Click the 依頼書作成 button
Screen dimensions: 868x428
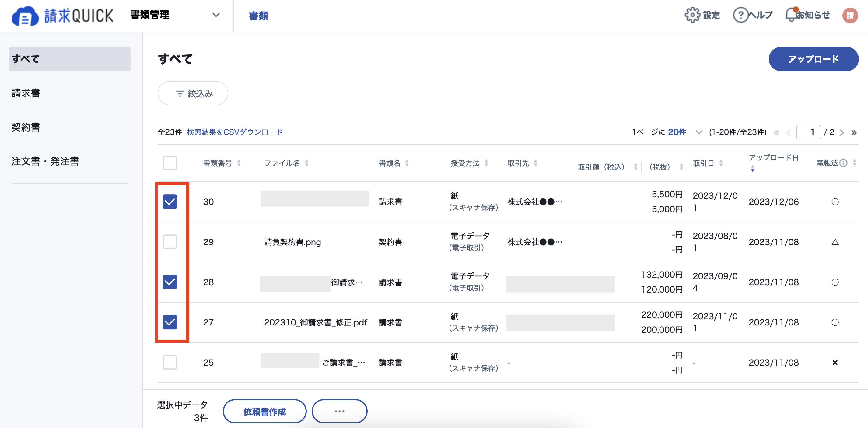coord(264,411)
